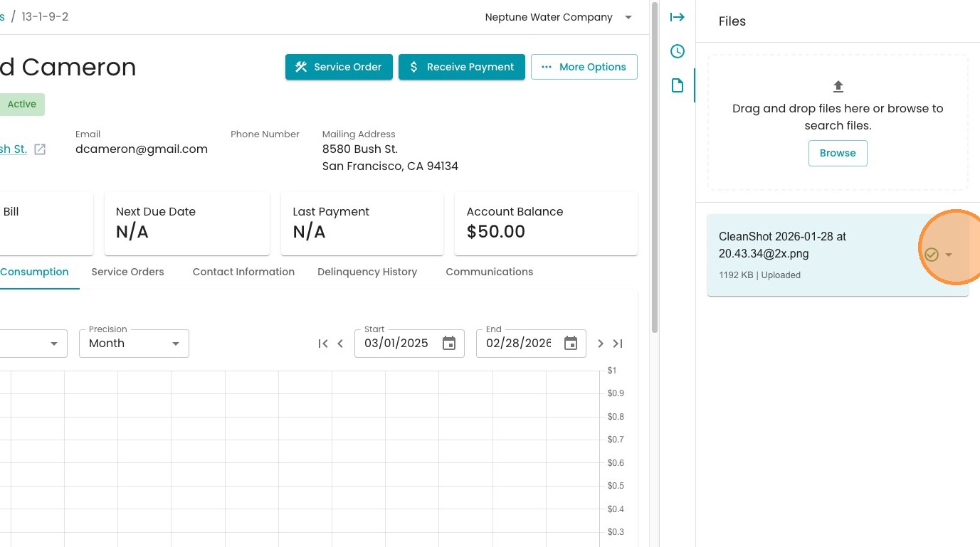This screenshot has height=547, width=980.
Task: Jump to first period in chart
Action: (x=323, y=344)
